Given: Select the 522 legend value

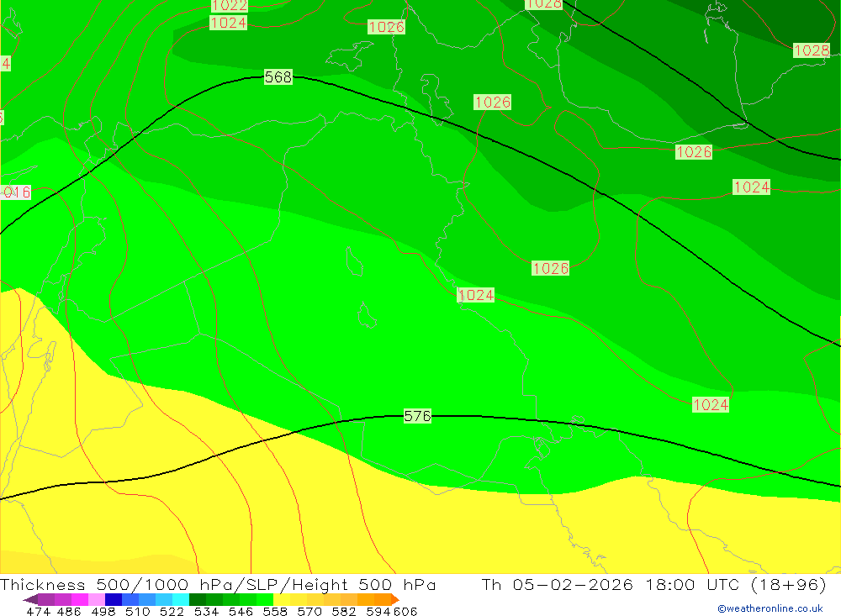Looking at the screenshot, I should coord(172,611).
